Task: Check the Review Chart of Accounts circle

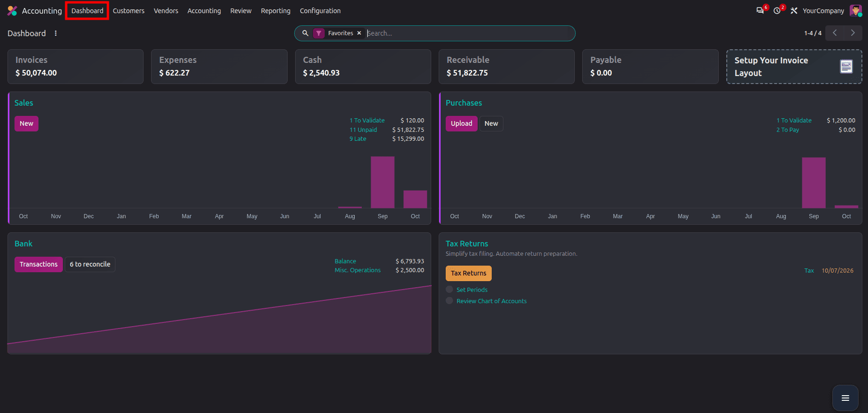Action: point(449,301)
